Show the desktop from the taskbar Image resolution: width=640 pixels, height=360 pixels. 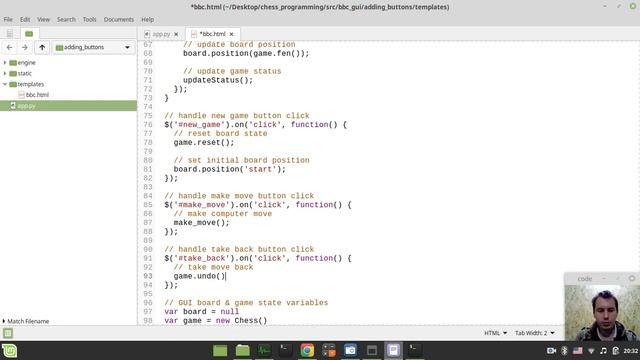[x=220, y=351]
